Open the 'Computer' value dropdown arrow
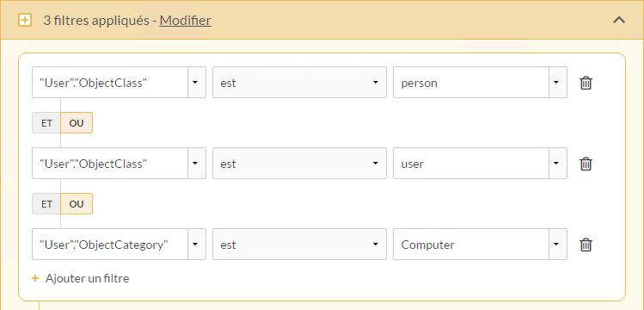Screen dimensions: 644x310 click(558, 245)
